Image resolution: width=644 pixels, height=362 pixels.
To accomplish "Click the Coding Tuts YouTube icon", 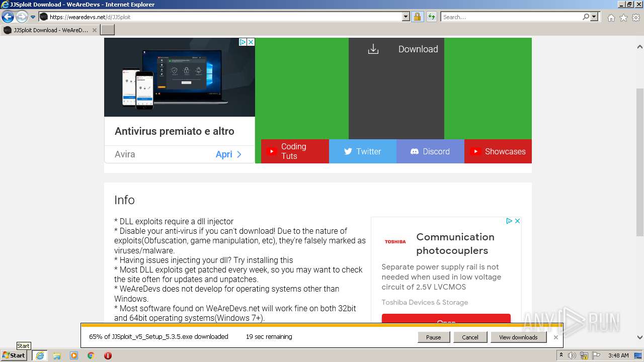I will click(272, 151).
